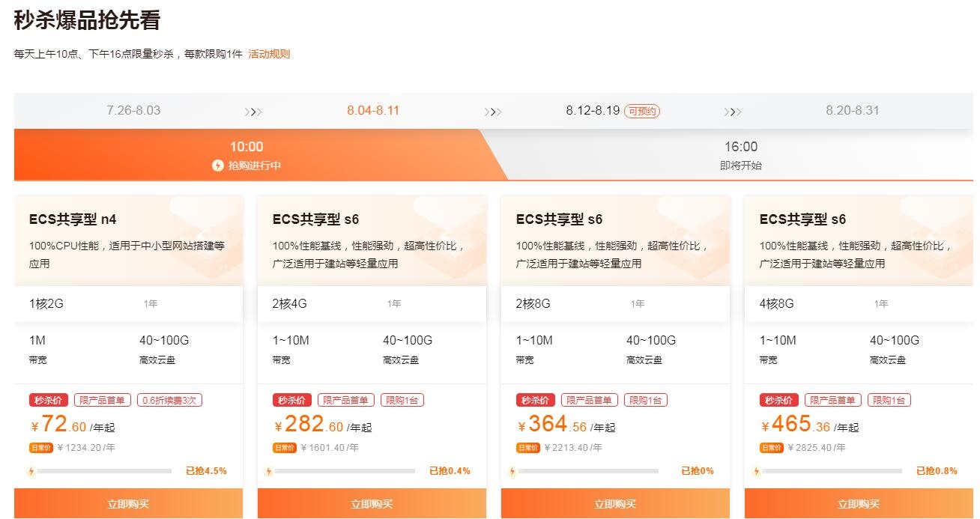The height and width of the screenshot is (519, 980).
Task: Open the 2核8G configuration selector
Action: tap(615, 303)
